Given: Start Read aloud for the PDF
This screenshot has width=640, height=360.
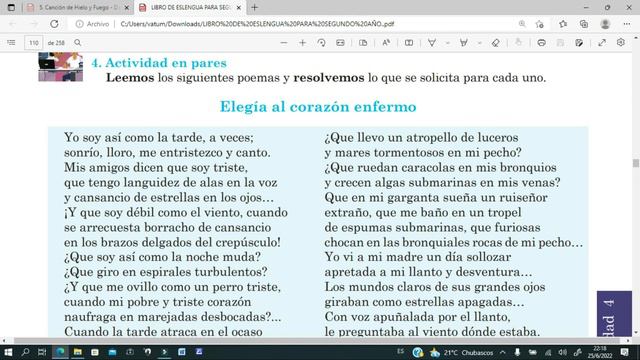Looking at the screenshot, I should point(386,43).
